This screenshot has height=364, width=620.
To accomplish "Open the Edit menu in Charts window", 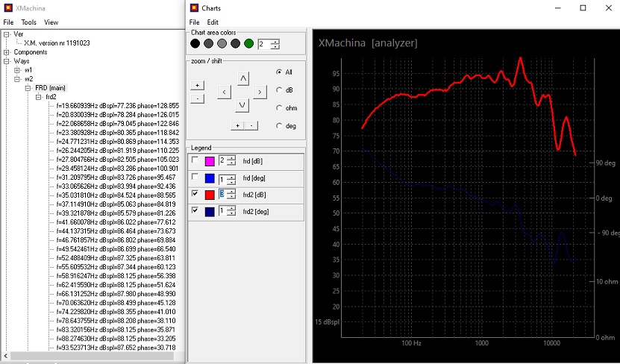I will point(213,22).
